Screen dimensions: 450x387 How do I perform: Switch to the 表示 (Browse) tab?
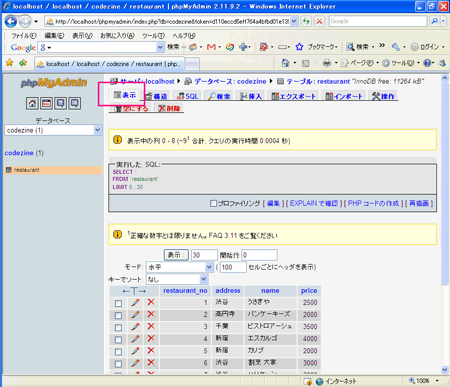(x=125, y=95)
